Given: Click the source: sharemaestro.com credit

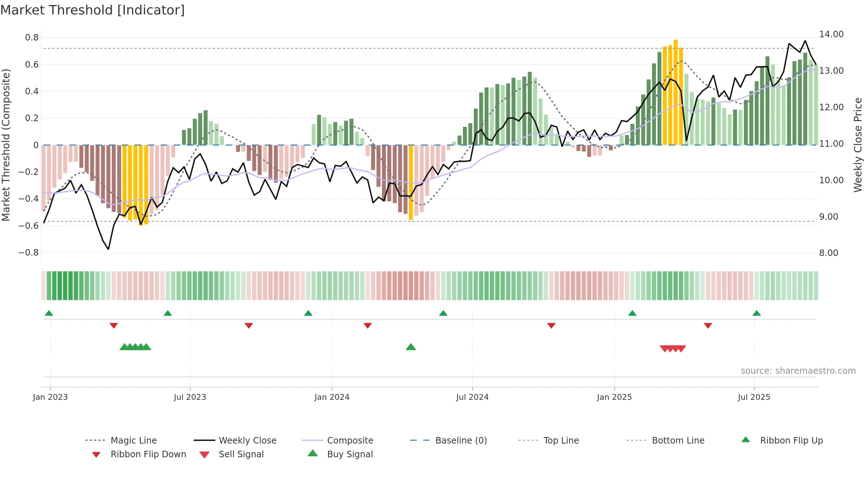Looking at the screenshot, I should pos(798,371).
